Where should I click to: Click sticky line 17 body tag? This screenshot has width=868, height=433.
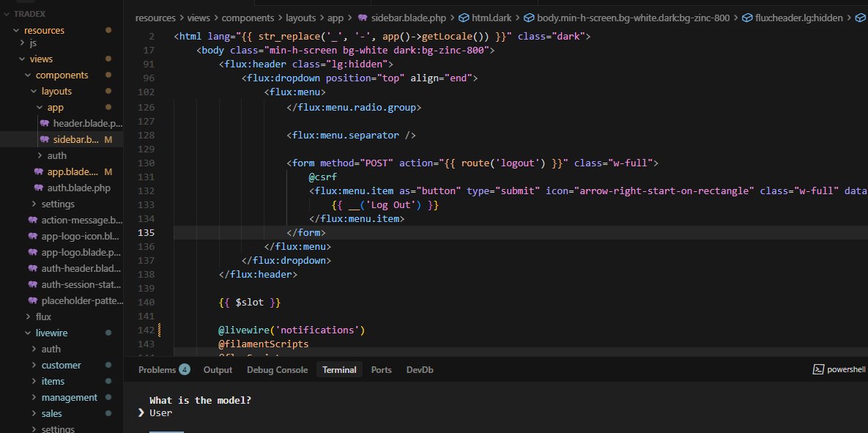pos(345,51)
